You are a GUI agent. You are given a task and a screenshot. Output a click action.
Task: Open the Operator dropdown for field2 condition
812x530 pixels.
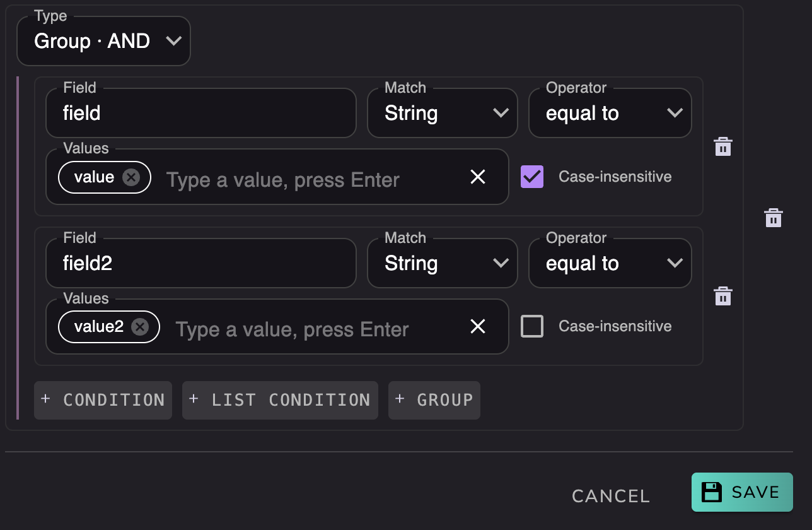click(610, 263)
